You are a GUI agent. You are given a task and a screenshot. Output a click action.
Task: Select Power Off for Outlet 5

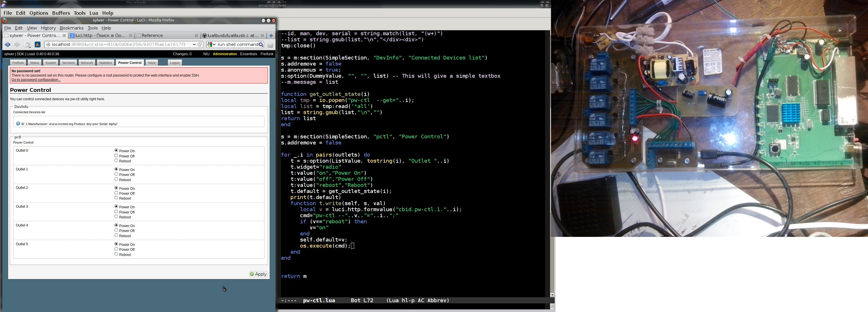click(116, 249)
